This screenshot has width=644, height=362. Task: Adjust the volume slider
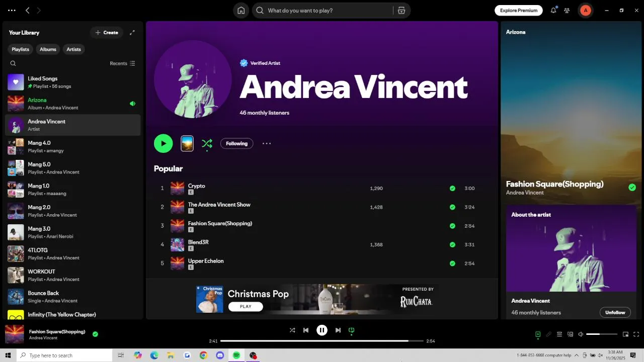pyautogui.click(x=602, y=334)
